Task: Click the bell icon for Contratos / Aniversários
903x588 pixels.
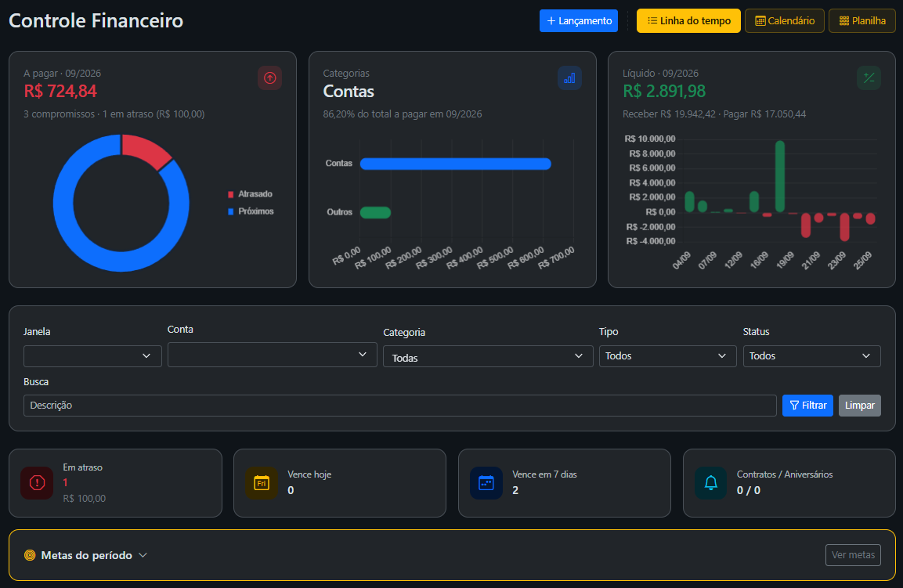Action: [710, 482]
